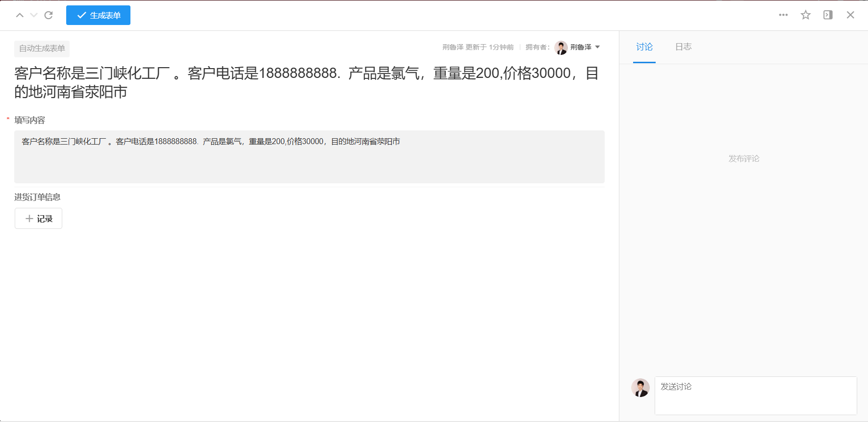Collapse the right side panel
The width and height of the screenshot is (868, 422).
(x=828, y=15)
